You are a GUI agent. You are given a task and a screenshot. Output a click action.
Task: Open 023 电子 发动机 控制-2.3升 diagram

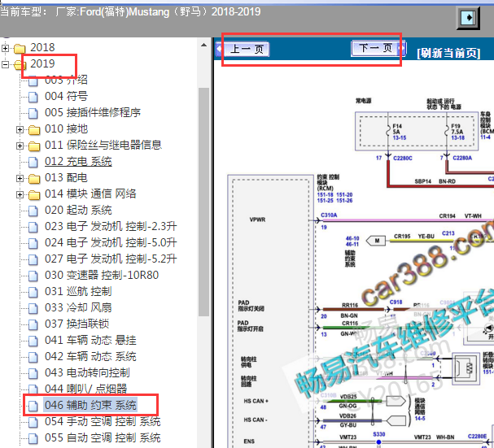pyautogui.click(x=111, y=226)
